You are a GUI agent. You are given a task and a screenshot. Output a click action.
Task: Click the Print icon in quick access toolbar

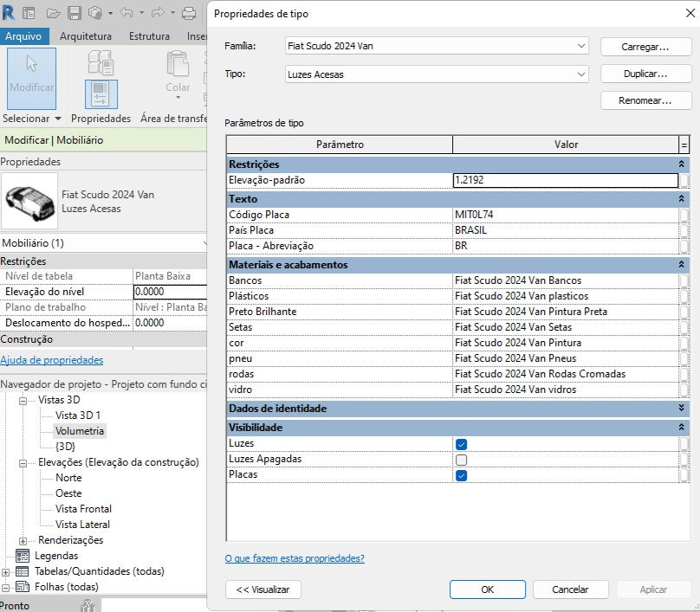coord(189,13)
